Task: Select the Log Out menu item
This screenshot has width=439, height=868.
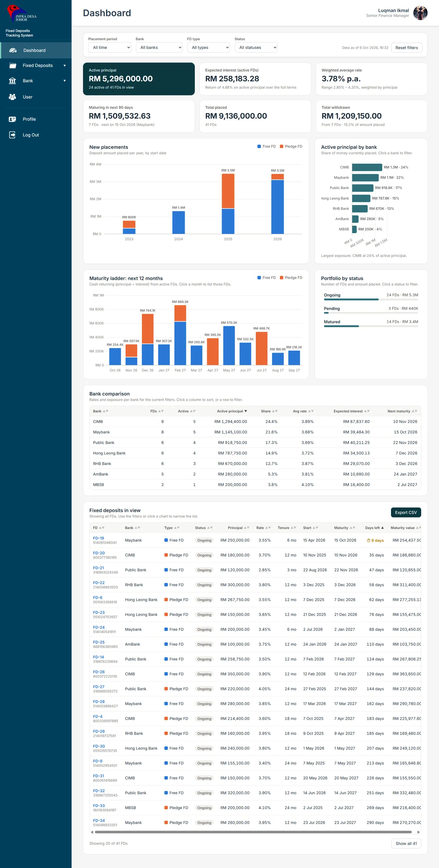Action: (x=36, y=135)
